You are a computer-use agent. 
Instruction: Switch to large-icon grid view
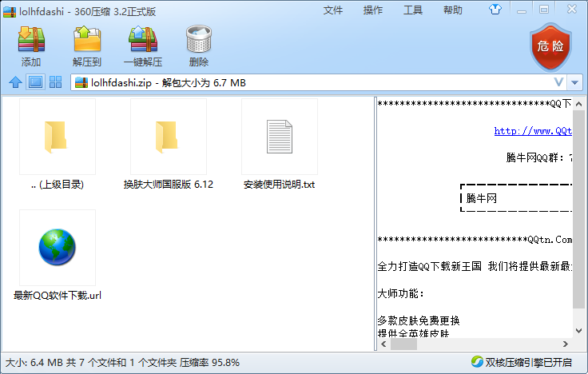click(55, 82)
